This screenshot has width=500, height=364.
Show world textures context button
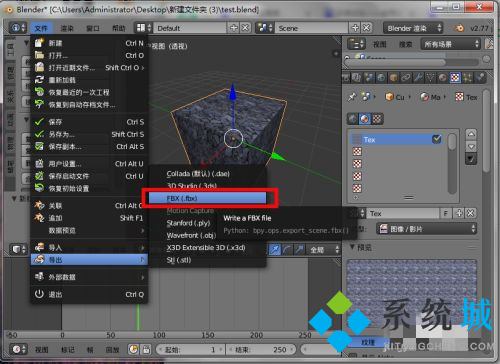click(353, 119)
